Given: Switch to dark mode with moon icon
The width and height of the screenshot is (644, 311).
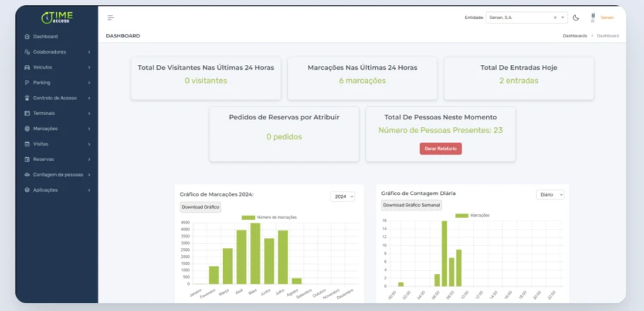Looking at the screenshot, I should click(x=576, y=18).
